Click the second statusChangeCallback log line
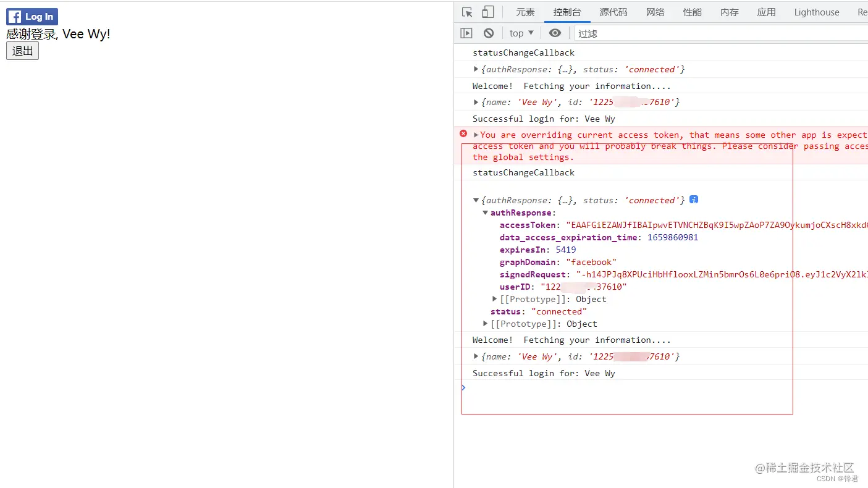The image size is (868, 488). [x=524, y=172]
